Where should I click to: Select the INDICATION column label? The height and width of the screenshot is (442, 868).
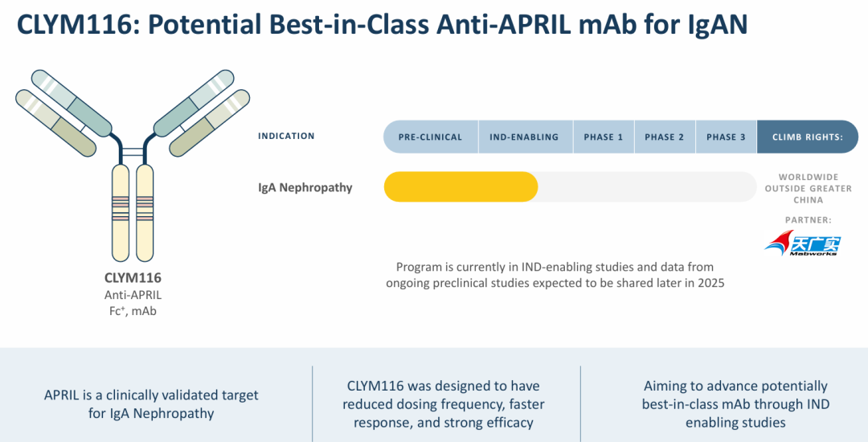(286, 136)
